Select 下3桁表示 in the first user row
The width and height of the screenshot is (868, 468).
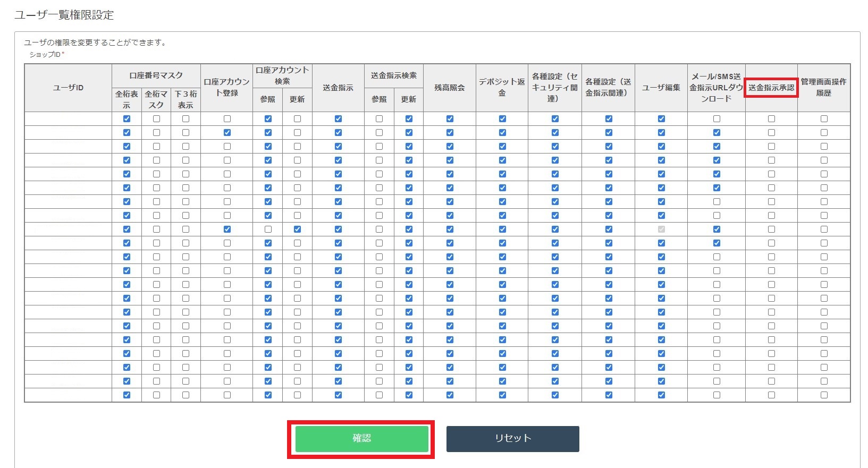pos(186,119)
